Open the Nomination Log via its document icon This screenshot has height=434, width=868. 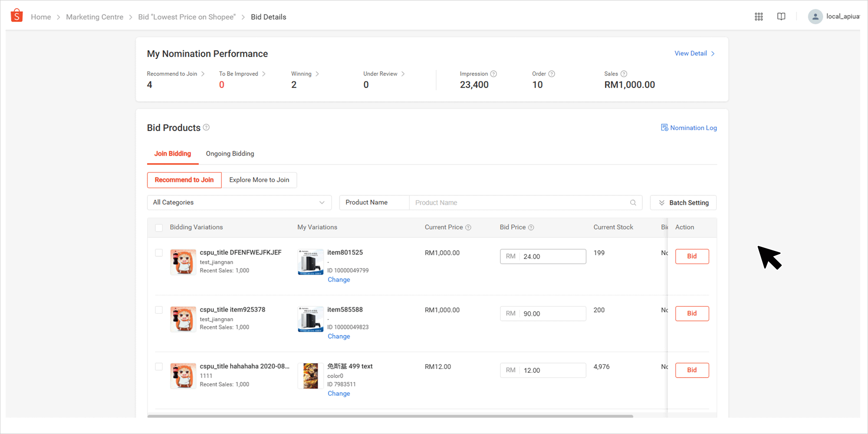point(664,127)
